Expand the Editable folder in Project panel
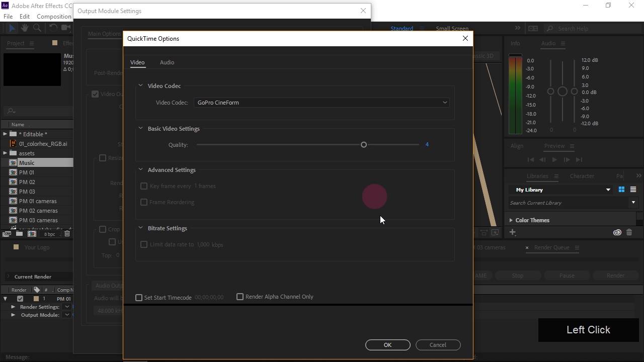This screenshot has height=362, width=644. [5, 134]
